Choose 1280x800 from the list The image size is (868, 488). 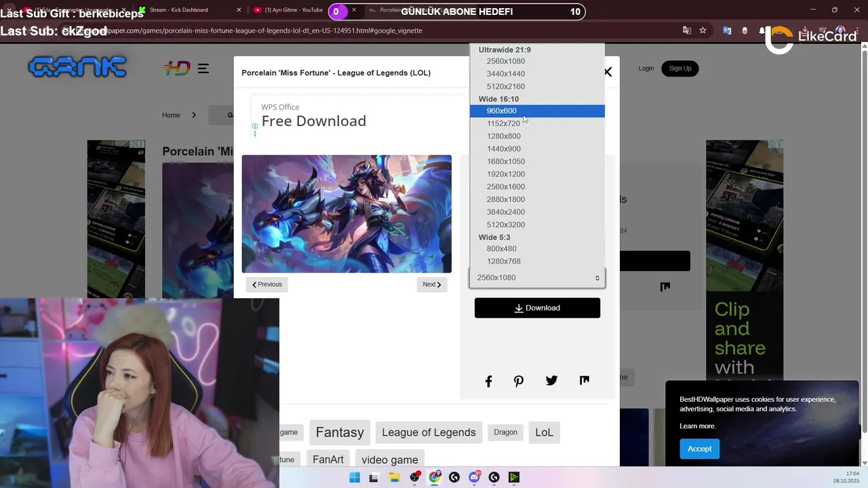537,136
